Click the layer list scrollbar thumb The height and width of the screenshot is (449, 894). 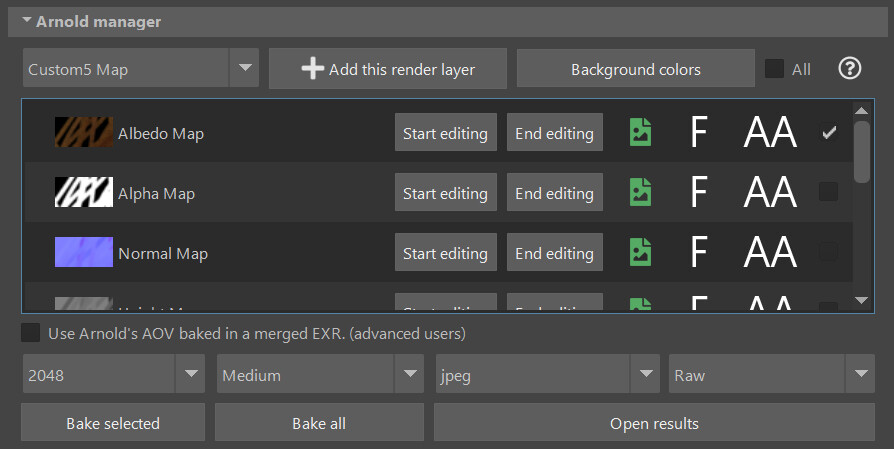(862, 152)
